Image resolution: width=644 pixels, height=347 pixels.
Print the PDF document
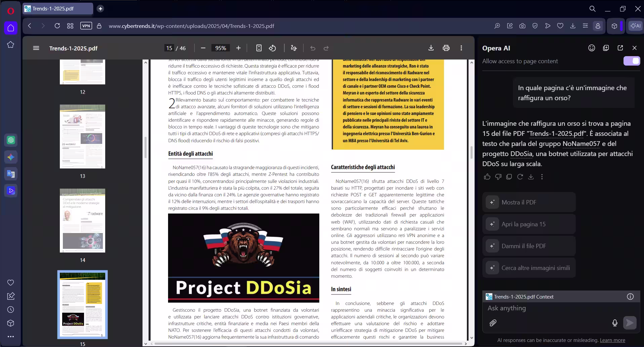click(446, 48)
